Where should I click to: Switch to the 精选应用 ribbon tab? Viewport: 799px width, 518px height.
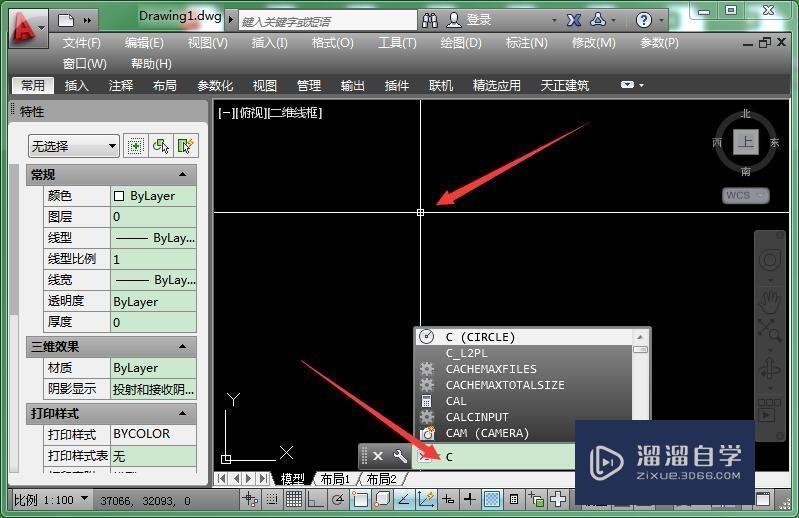[497, 85]
